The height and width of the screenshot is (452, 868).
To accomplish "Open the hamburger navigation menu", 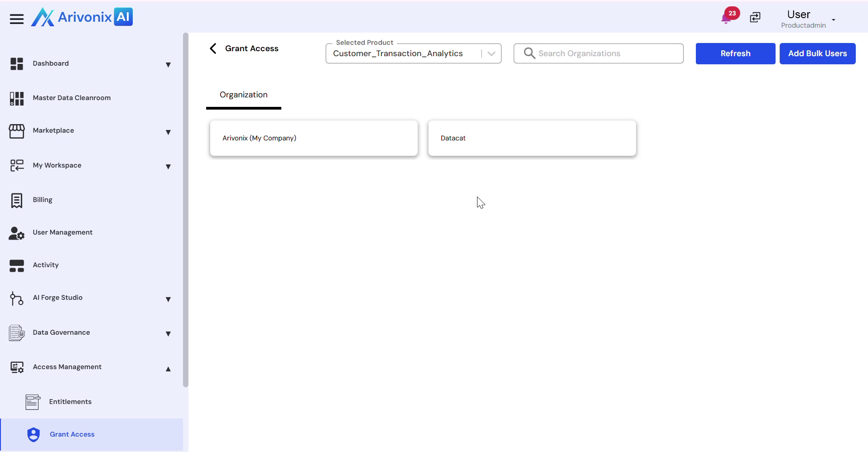I will click(17, 19).
